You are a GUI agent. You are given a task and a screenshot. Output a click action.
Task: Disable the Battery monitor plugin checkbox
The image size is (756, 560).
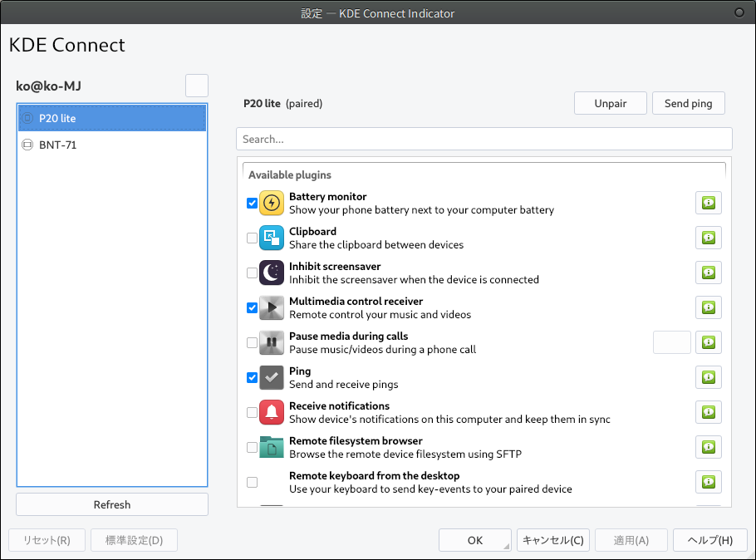[x=253, y=203]
